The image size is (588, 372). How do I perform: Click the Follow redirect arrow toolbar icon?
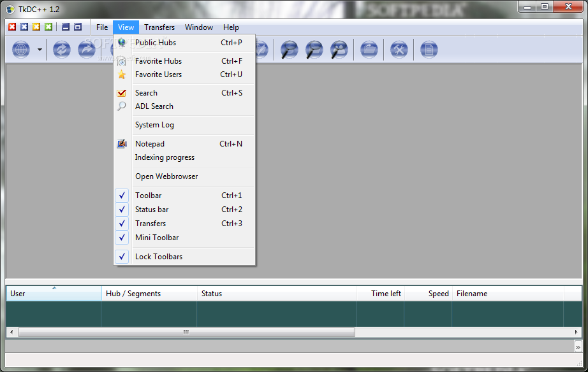click(87, 50)
